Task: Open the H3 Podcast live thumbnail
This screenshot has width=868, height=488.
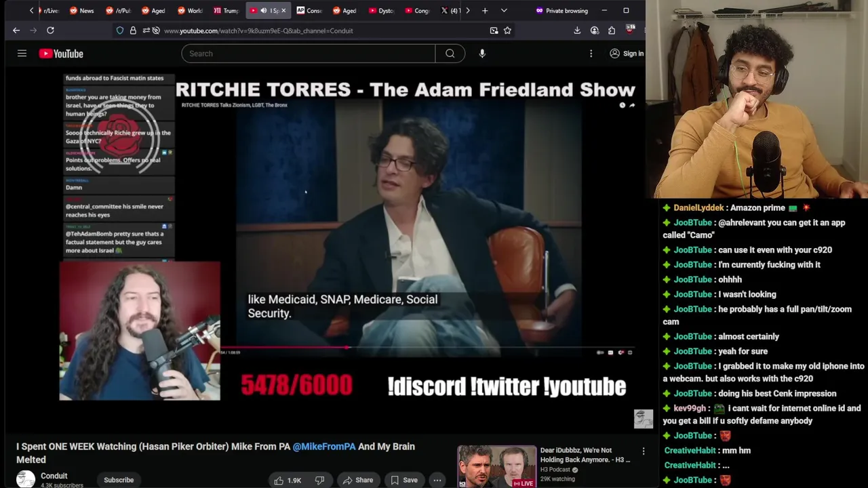Action: pyautogui.click(x=496, y=466)
